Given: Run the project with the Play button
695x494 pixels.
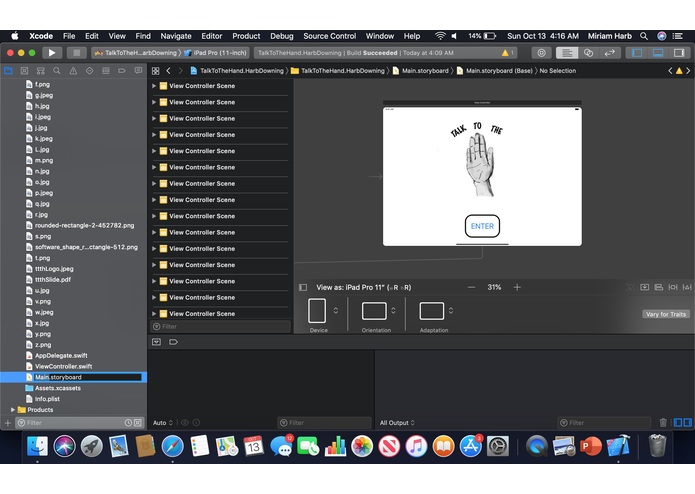Looking at the screenshot, I should click(x=52, y=53).
